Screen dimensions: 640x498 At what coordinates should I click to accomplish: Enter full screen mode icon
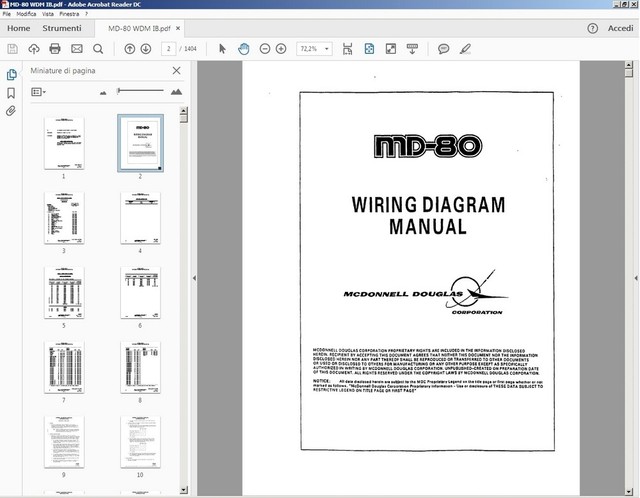point(391,49)
